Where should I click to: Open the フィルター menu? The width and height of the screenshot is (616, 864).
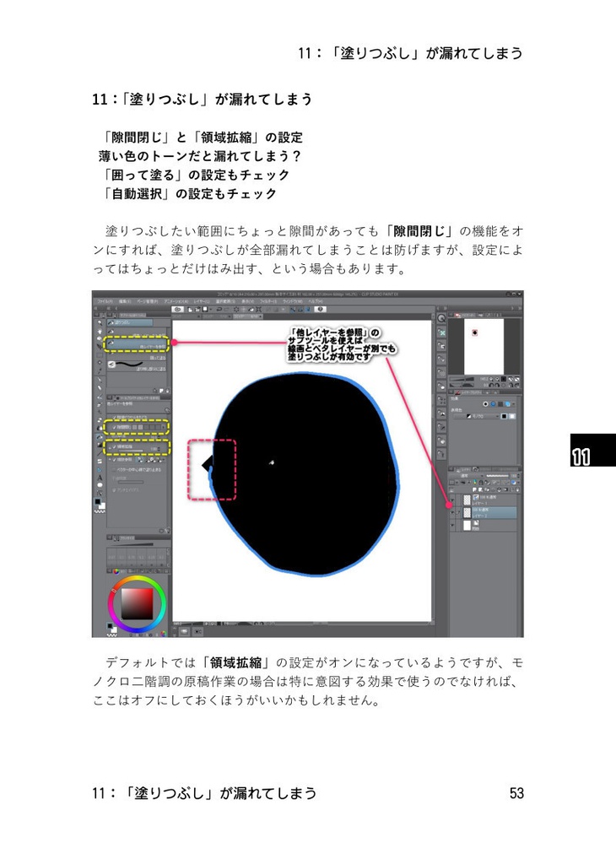pos(268,301)
